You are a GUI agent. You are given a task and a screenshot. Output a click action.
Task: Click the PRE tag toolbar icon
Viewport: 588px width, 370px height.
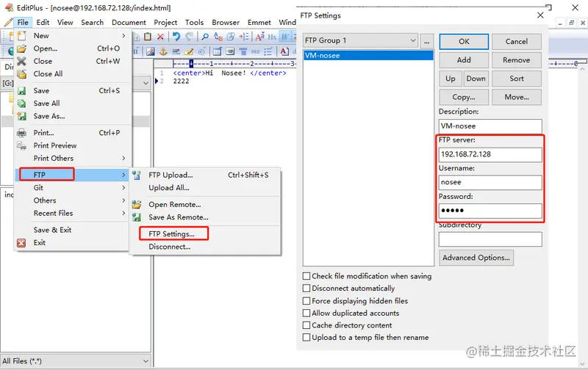coord(255,51)
